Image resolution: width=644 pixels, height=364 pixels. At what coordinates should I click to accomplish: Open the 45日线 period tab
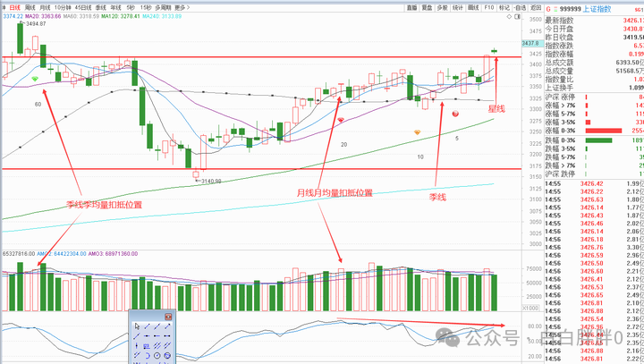83,8
